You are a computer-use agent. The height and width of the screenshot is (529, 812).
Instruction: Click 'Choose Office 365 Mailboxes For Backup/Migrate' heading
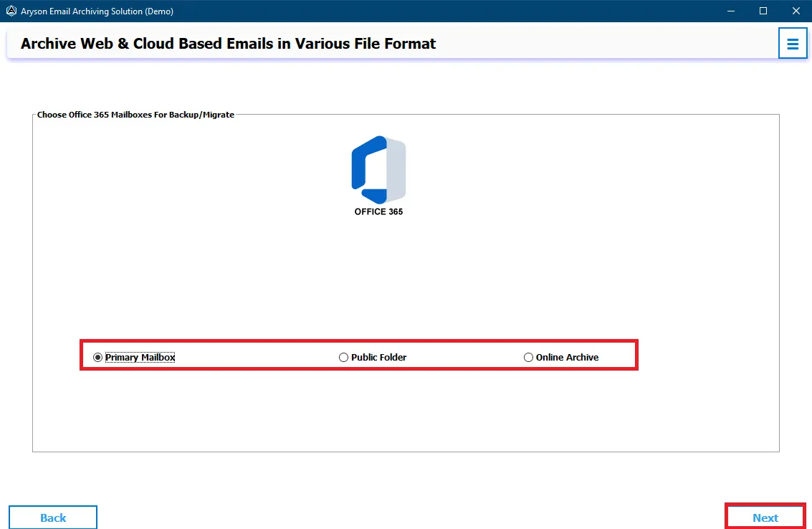tap(135, 115)
